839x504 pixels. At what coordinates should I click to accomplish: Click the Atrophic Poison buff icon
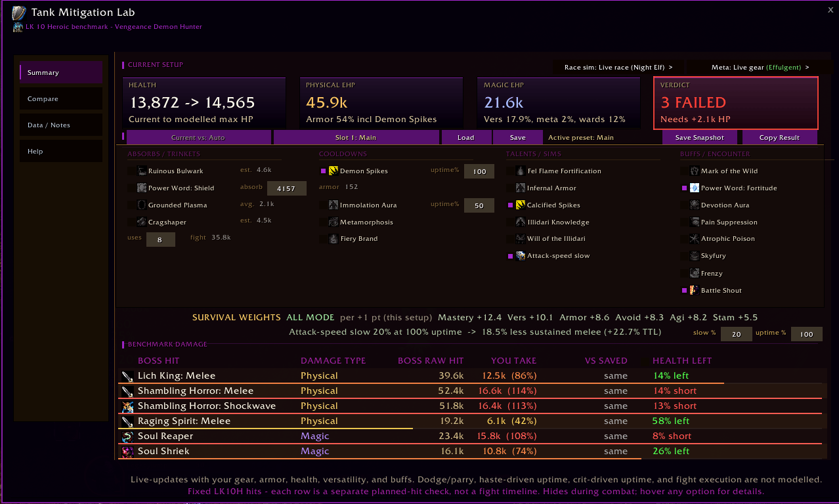pos(695,239)
